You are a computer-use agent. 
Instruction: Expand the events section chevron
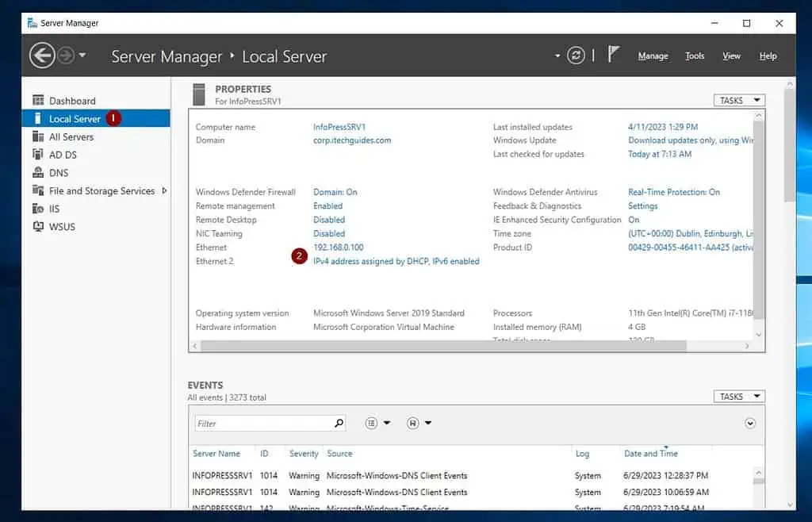pyautogui.click(x=750, y=424)
